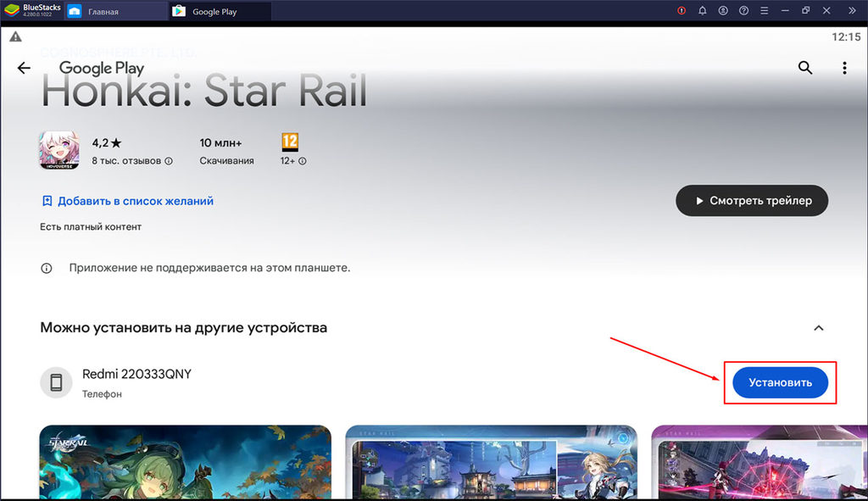Viewport: 868px width, 501px height.
Task: Go back with the Google Play back arrow
Action: [x=24, y=68]
